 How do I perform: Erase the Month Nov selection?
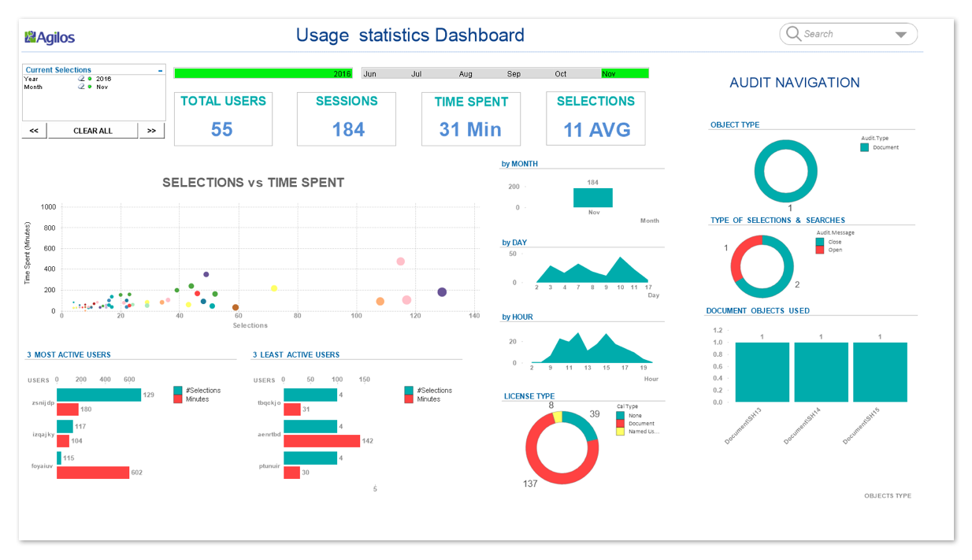pos(80,87)
